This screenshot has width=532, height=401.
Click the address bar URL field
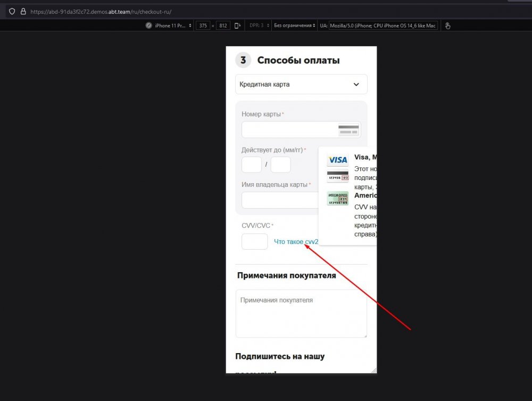160,11
